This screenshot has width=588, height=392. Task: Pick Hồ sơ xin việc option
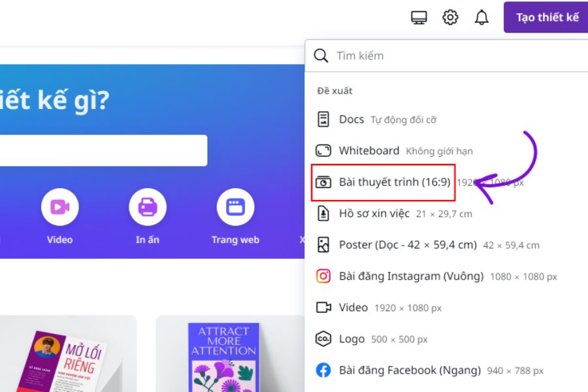pos(374,214)
